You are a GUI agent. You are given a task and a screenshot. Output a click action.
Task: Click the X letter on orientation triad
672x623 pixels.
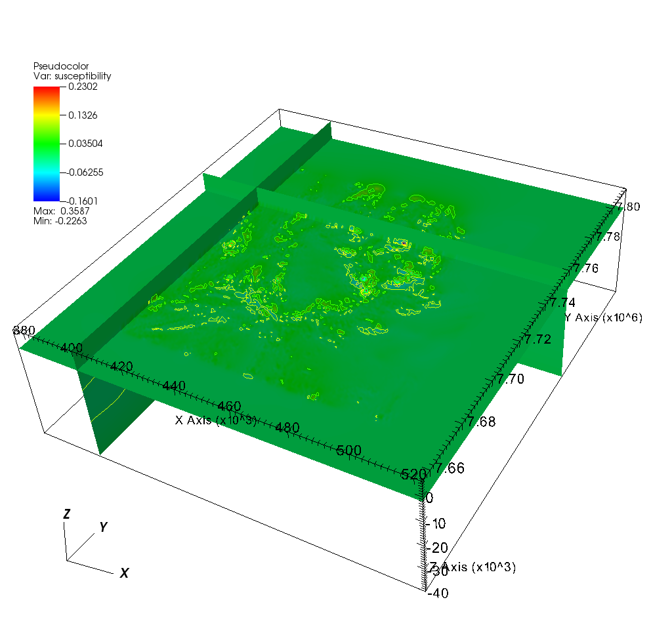(x=123, y=573)
